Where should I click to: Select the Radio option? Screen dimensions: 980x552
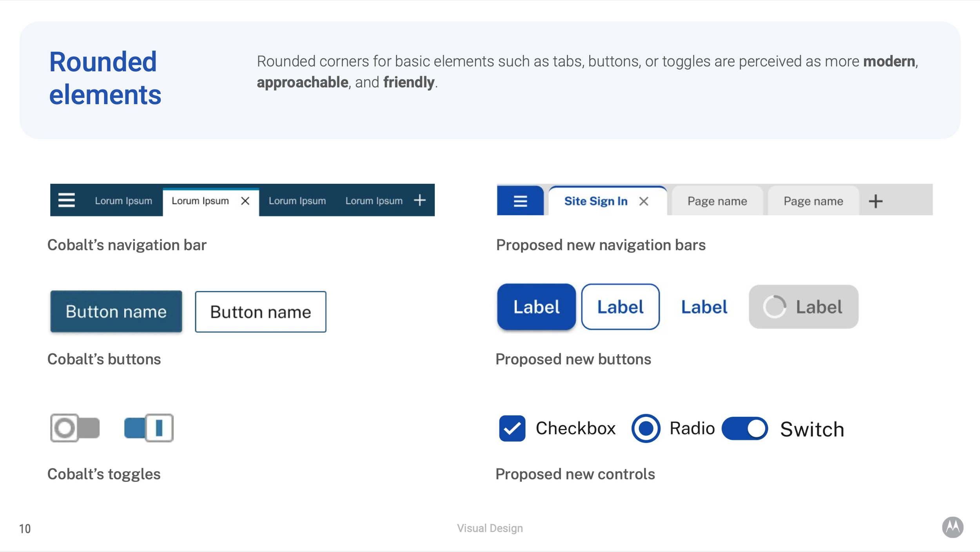[646, 428]
